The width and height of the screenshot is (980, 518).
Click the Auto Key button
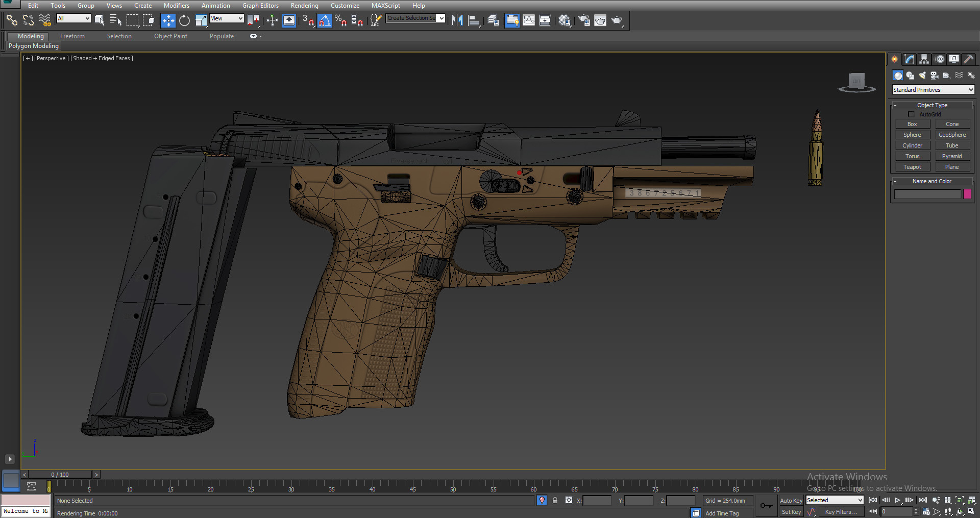[x=791, y=501]
